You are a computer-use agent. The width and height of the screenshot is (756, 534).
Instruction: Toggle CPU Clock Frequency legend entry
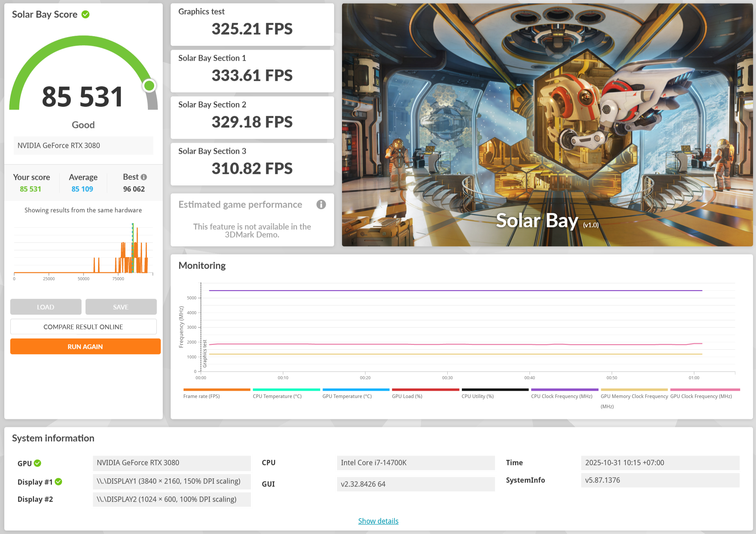[x=561, y=396]
